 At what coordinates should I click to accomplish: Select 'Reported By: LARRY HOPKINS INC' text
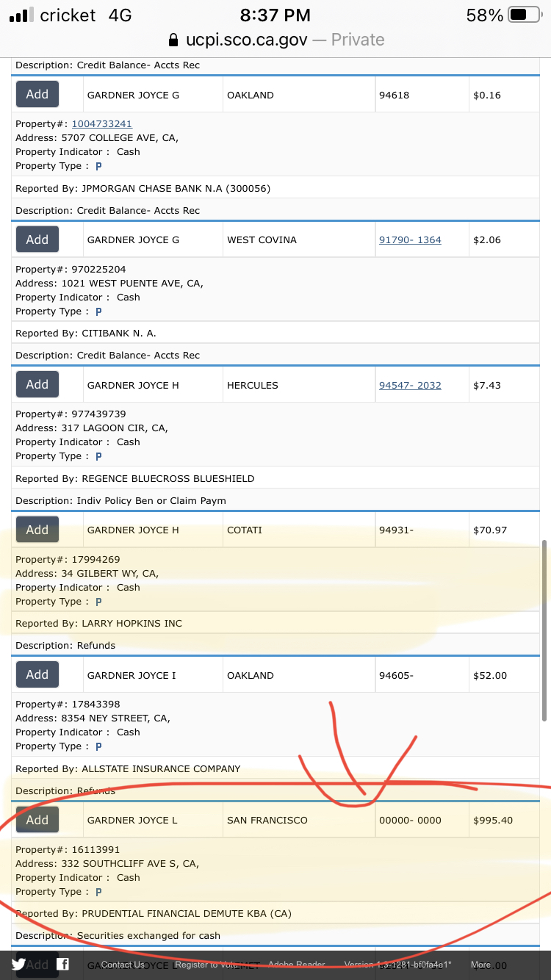tap(98, 624)
